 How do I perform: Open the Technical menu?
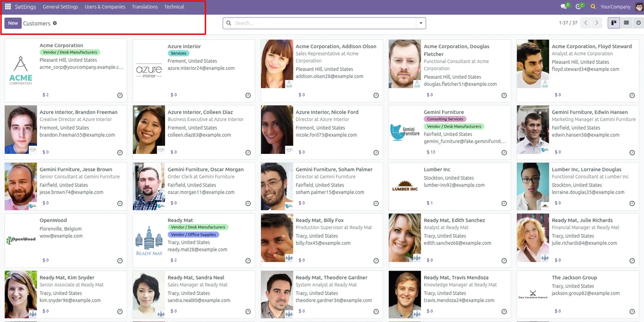tap(174, 7)
